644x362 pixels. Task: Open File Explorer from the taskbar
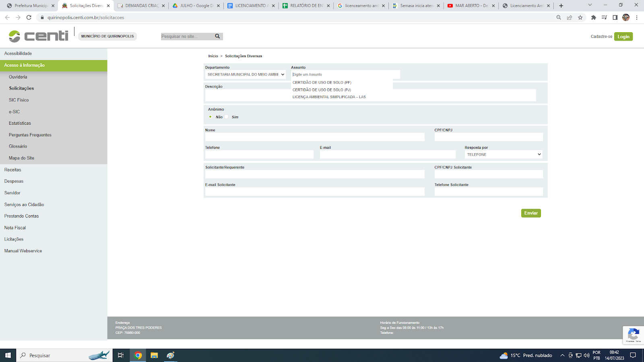tap(154, 355)
